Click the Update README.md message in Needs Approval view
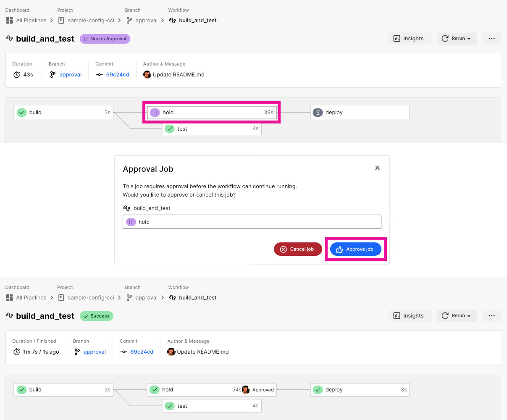Screen dimensions: 507x420 [179, 75]
